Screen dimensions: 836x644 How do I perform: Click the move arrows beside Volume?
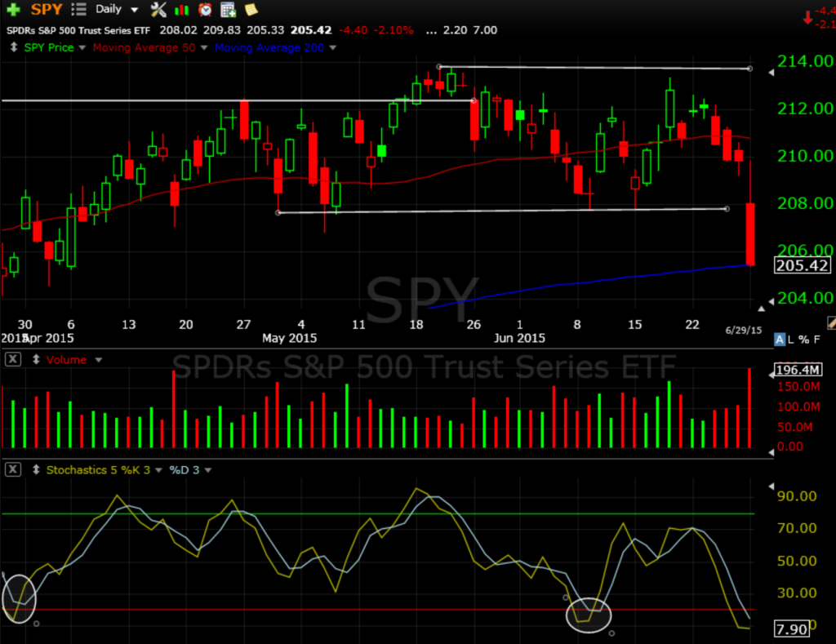pyautogui.click(x=36, y=359)
